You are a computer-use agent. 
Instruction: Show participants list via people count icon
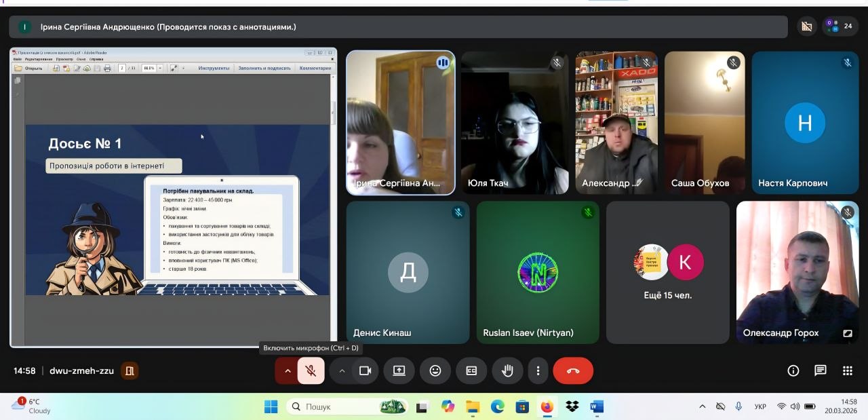[x=840, y=26]
